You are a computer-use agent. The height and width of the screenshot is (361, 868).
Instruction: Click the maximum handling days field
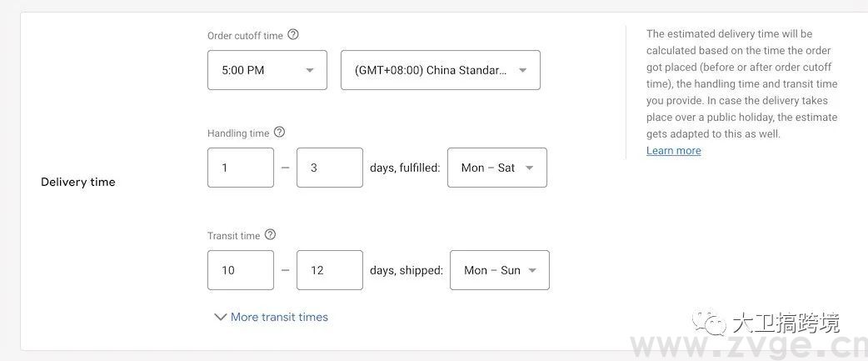(329, 168)
